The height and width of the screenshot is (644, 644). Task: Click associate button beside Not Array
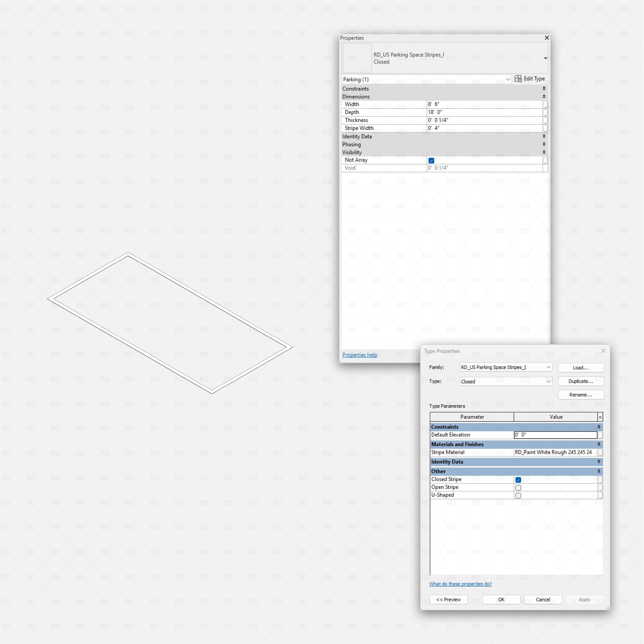point(545,160)
